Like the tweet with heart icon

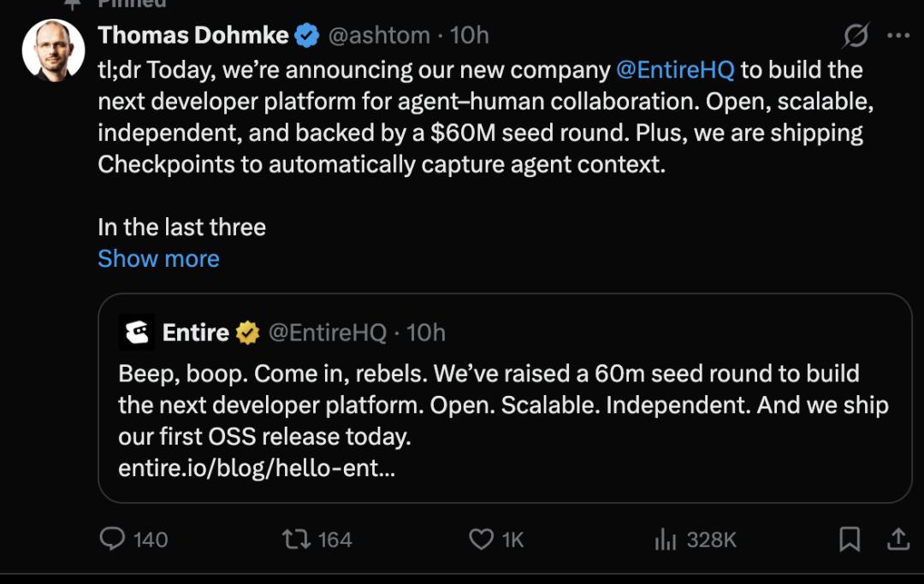pyautogui.click(x=482, y=539)
